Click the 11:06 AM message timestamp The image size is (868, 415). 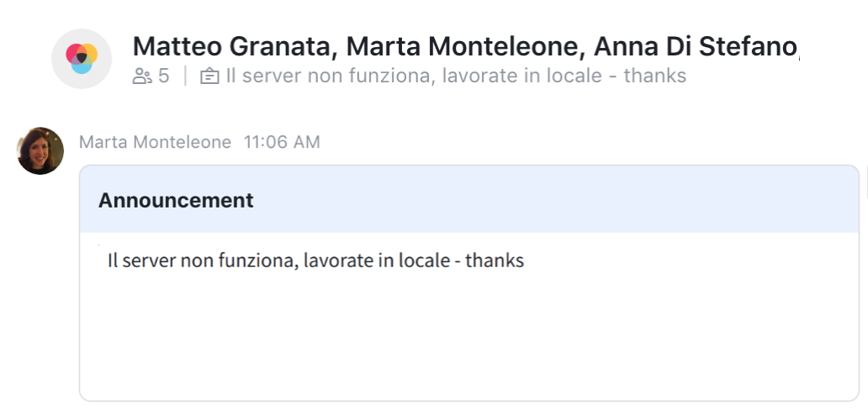click(x=282, y=142)
